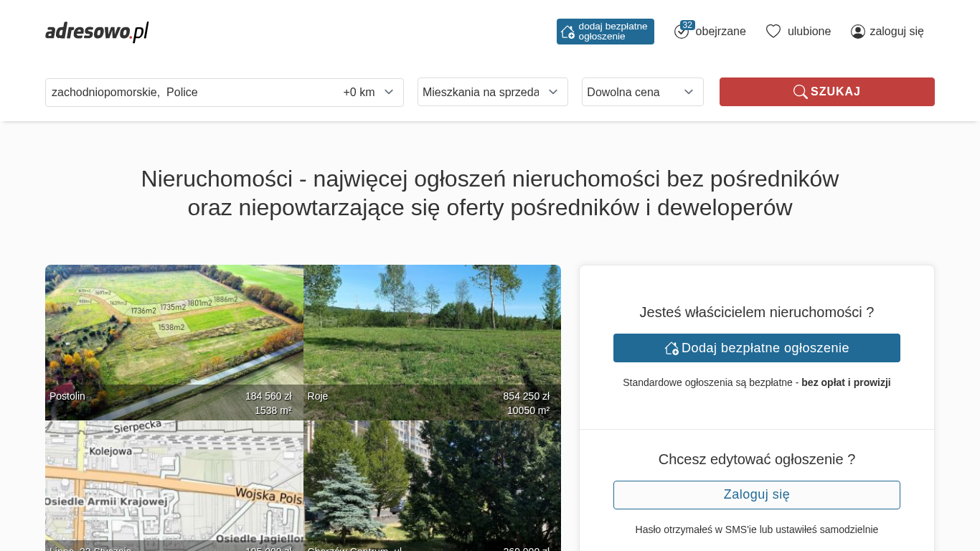
Task: Click the zaloguj się header link
Action: [896, 32]
